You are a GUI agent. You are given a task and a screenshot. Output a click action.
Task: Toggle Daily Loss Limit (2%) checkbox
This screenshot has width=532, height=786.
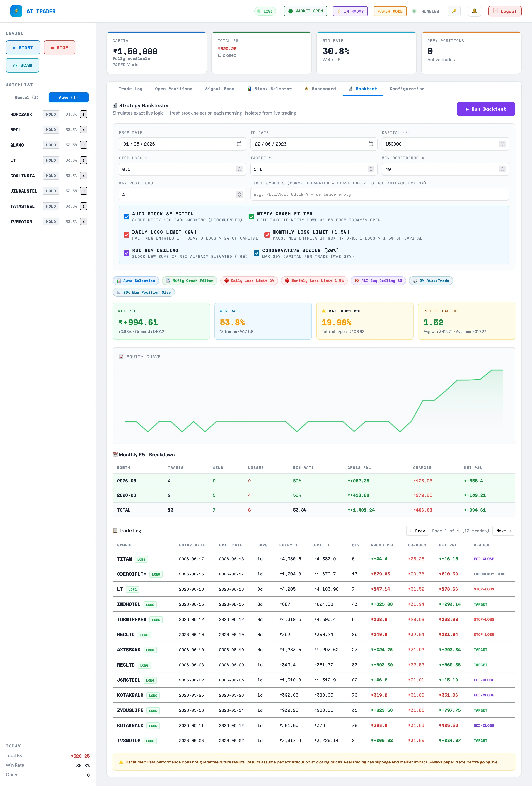(x=127, y=235)
